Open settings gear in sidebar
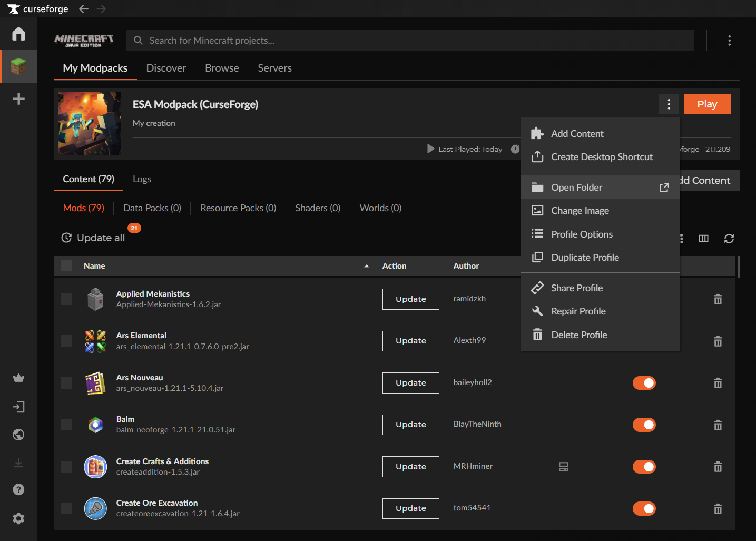Image resolution: width=756 pixels, height=541 pixels. (18, 518)
